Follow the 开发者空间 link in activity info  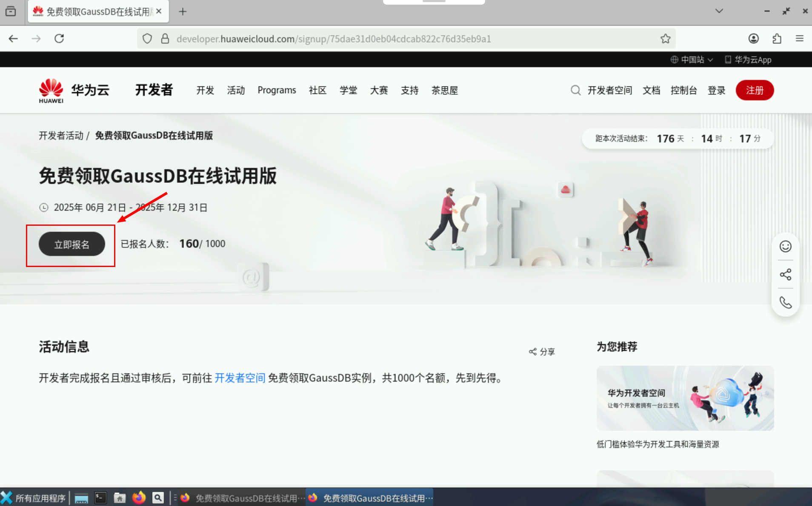[240, 378]
